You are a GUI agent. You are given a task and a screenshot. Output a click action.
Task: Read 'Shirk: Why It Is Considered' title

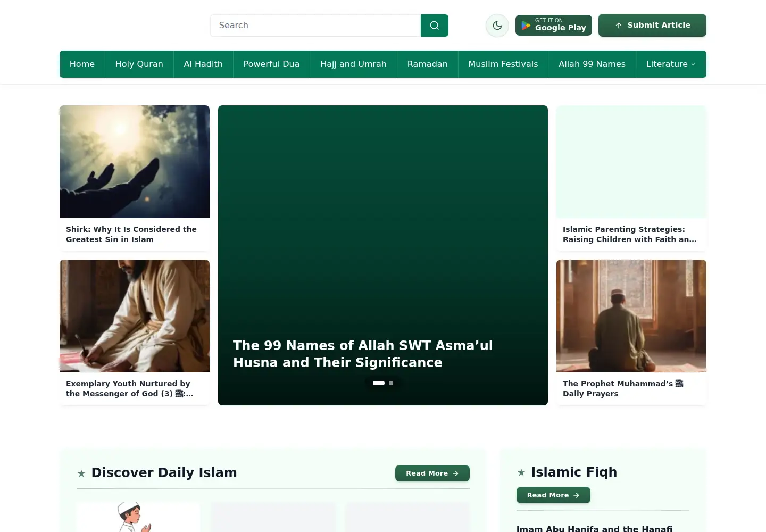pyautogui.click(x=131, y=234)
